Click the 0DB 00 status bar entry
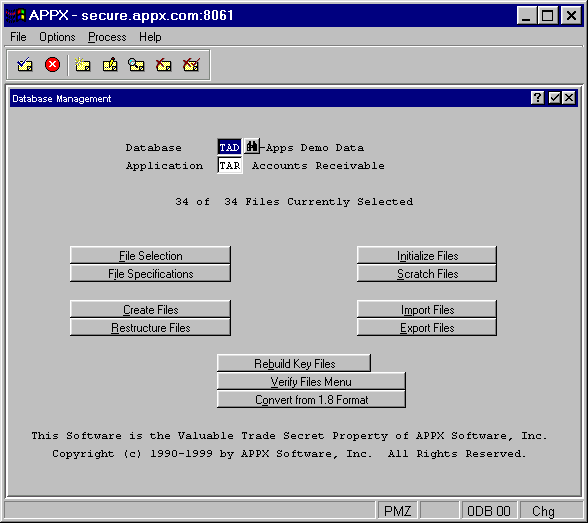This screenshot has width=588, height=523. [x=489, y=511]
